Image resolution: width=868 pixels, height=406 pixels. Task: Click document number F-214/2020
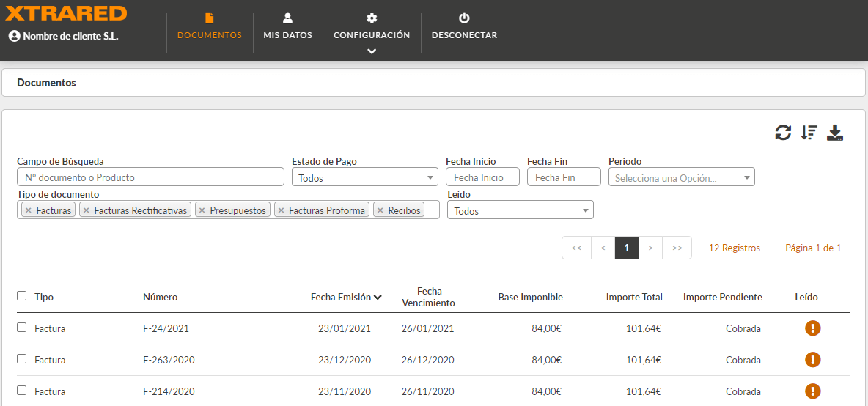click(169, 391)
